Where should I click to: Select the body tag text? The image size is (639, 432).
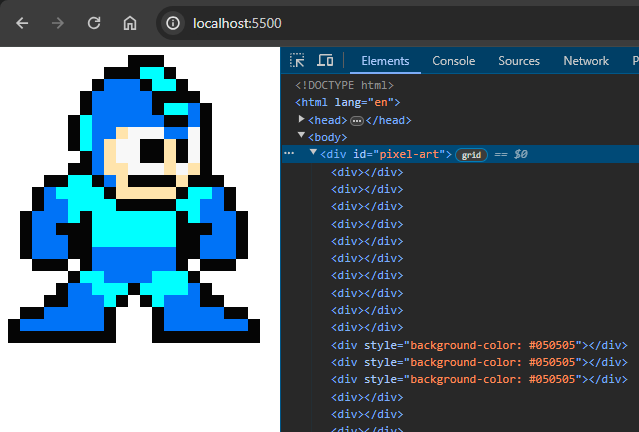click(x=328, y=137)
